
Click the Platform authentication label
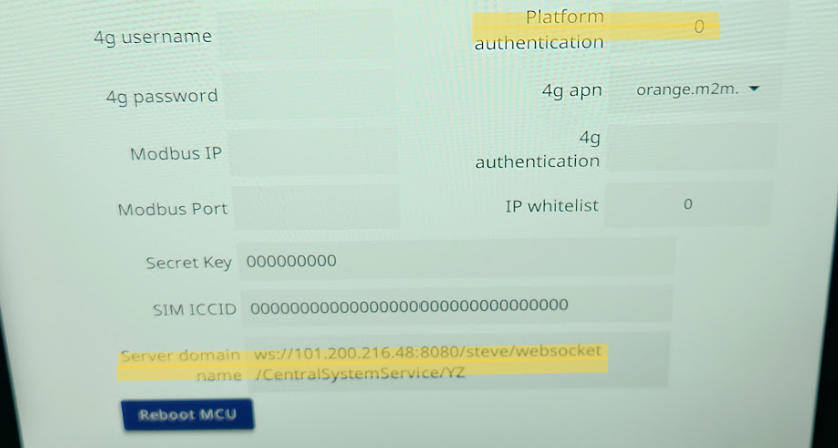(539, 29)
